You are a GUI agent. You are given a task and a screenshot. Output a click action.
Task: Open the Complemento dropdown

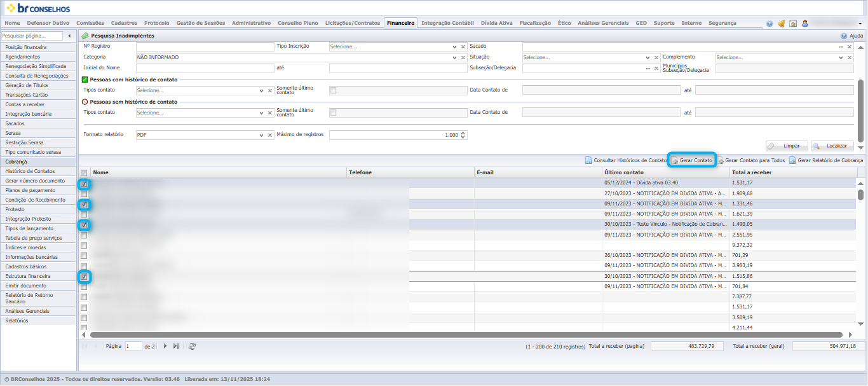[841, 57]
